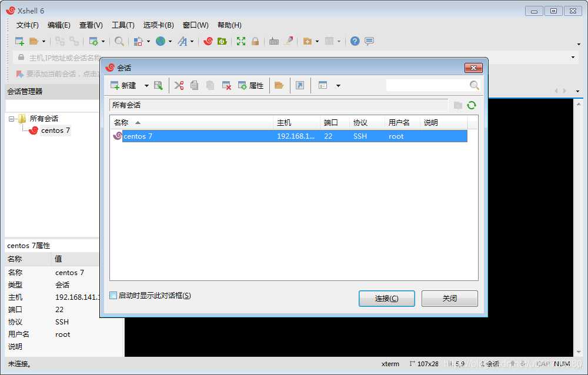Open the 帮助(H) menu
The width and height of the screenshot is (588, 375).
pyautogui.click(x=229, y=25)
